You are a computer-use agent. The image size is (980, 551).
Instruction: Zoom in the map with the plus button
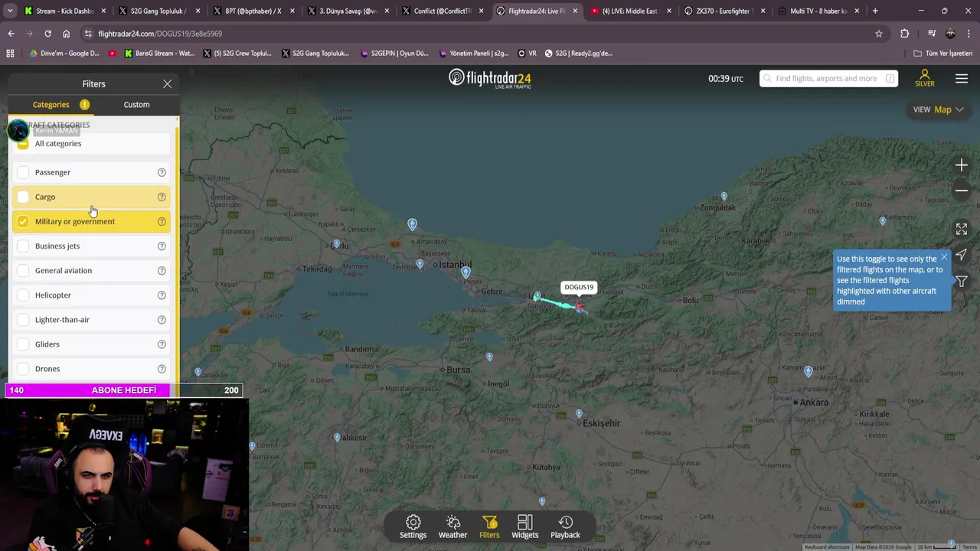point(962,165)
